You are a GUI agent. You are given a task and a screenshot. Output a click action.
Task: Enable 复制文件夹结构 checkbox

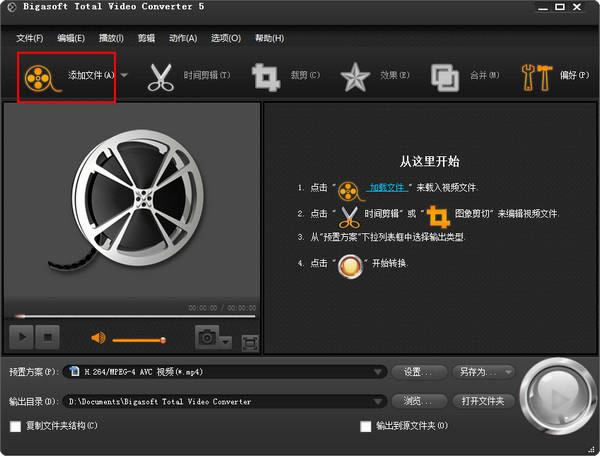click(x=15, y=426)
